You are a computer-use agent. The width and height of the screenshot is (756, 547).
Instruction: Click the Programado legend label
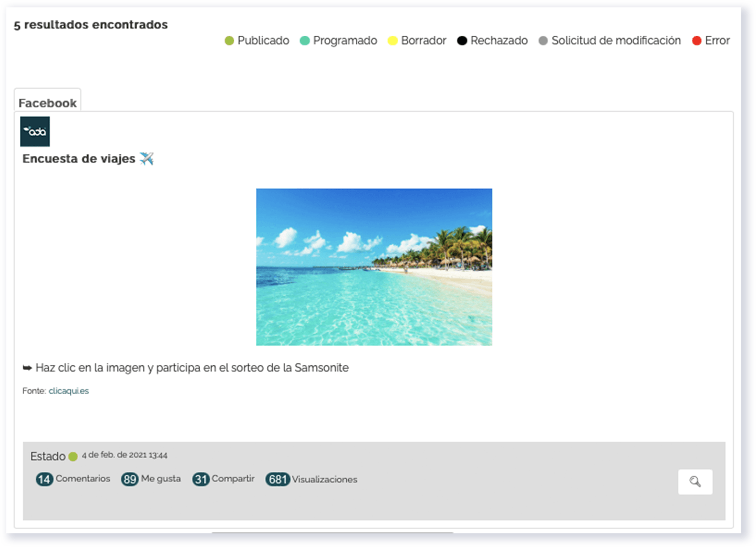[345, 40]
